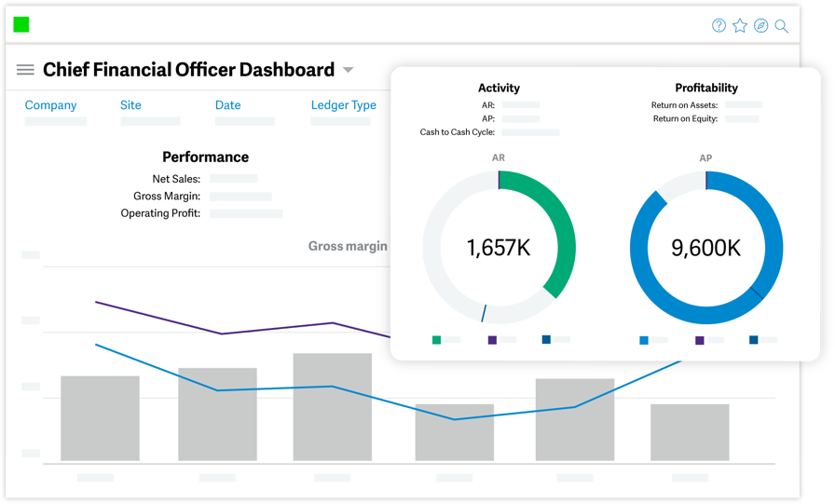This screenshot has height=504, width=835.
Task: Click the green logo square
Action: point(21,24)
